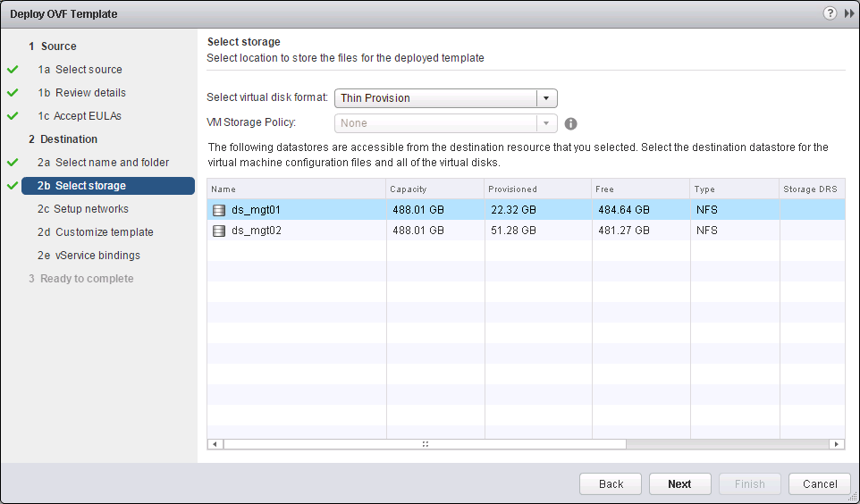This screenshot has height=504, width=860.
Task: Cancel the OVF template deployment
Action: (820, 483)
